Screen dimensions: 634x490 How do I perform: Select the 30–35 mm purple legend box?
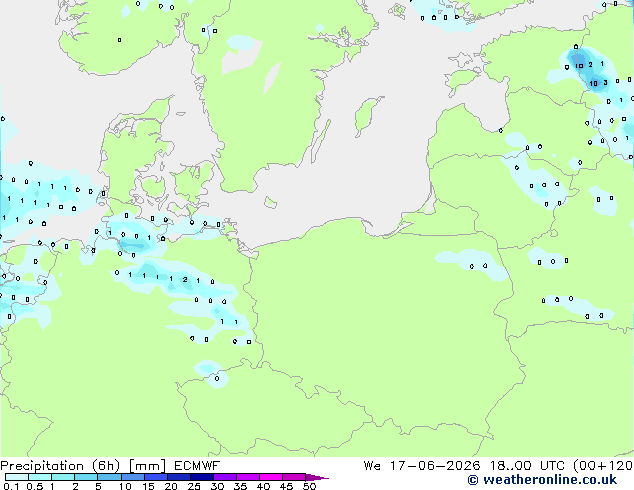[225, 477]
